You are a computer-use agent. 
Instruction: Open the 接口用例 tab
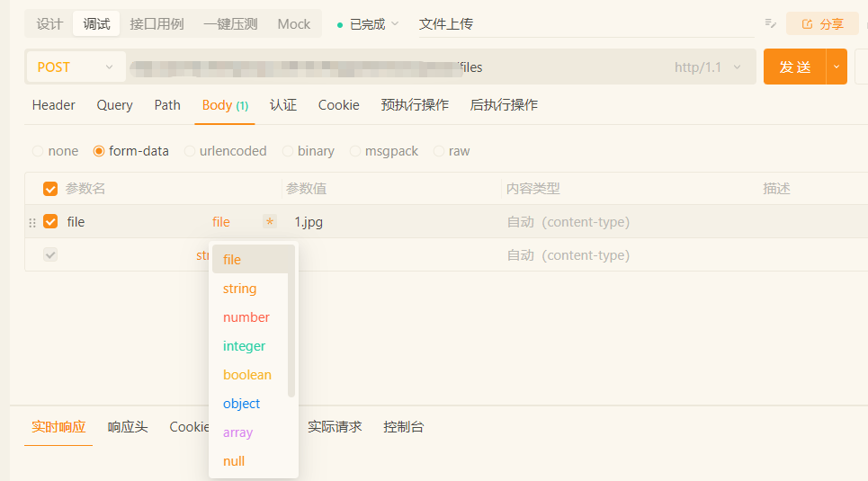tap(157, 24)
